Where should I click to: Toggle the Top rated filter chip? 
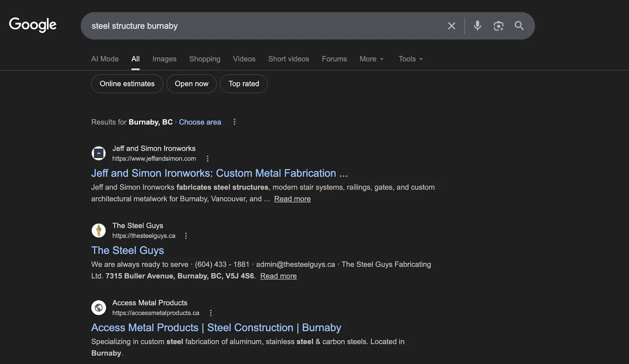244,84
